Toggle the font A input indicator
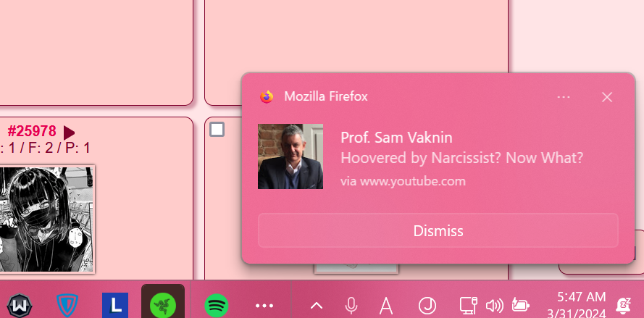644x318 pixels. (x=388, y=306)
